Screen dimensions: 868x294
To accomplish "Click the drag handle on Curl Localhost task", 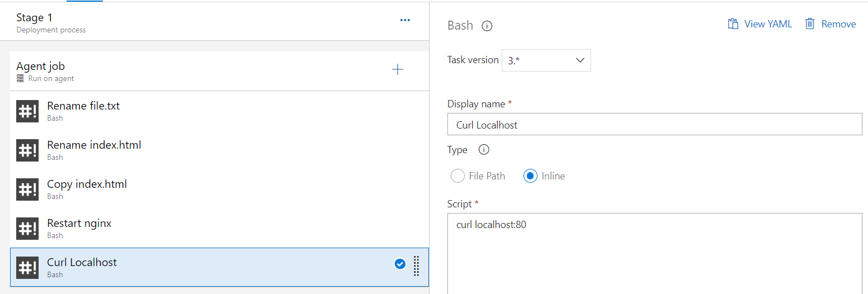I will pos(416,265).
